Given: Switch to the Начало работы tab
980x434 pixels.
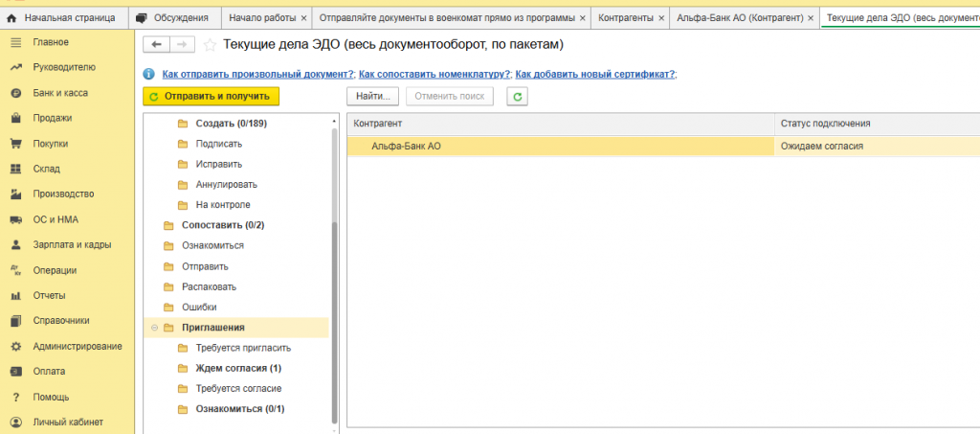Looking at the screenshot, I should 262,18.
